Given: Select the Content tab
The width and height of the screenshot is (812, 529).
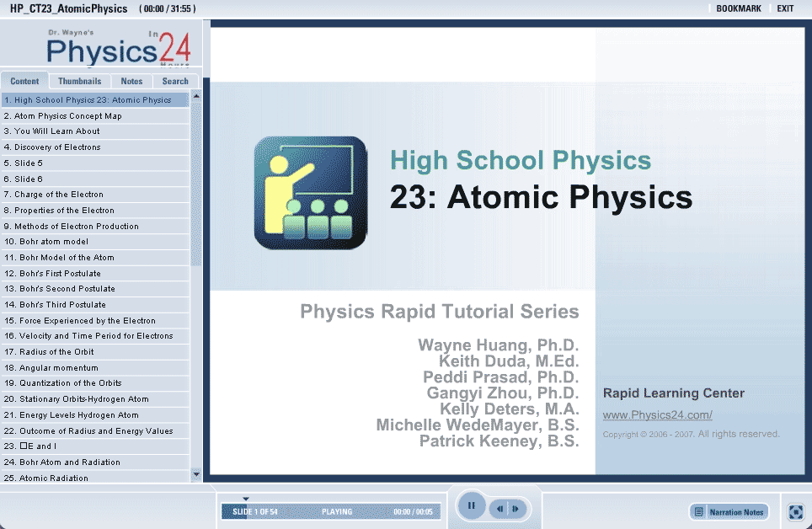Looking at the screenshot, I should coord(25,82).
